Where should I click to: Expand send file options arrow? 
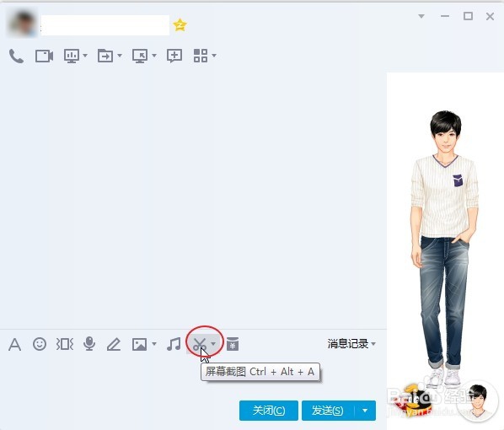(120, 56)
